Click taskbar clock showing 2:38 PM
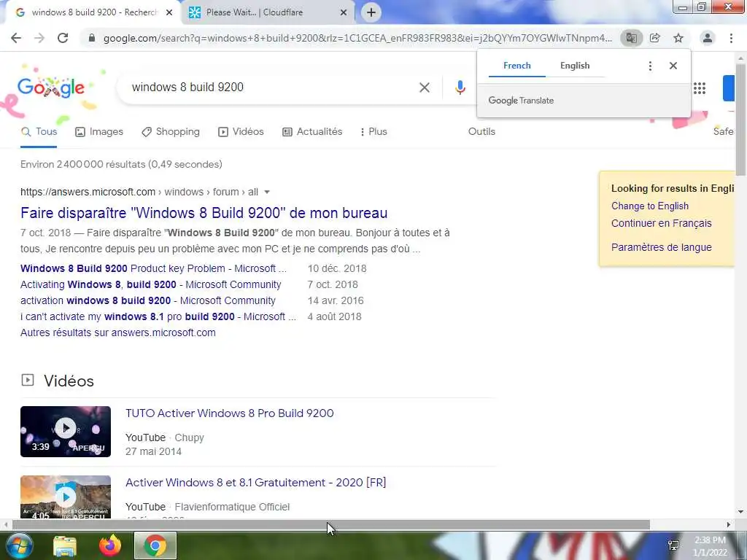The width and height of the screenshot is (747, 560). (x=710, y=546)
